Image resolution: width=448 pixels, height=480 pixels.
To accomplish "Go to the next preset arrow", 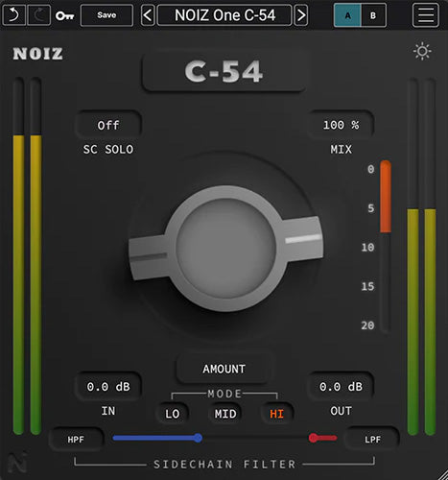I will click(301, 15).
